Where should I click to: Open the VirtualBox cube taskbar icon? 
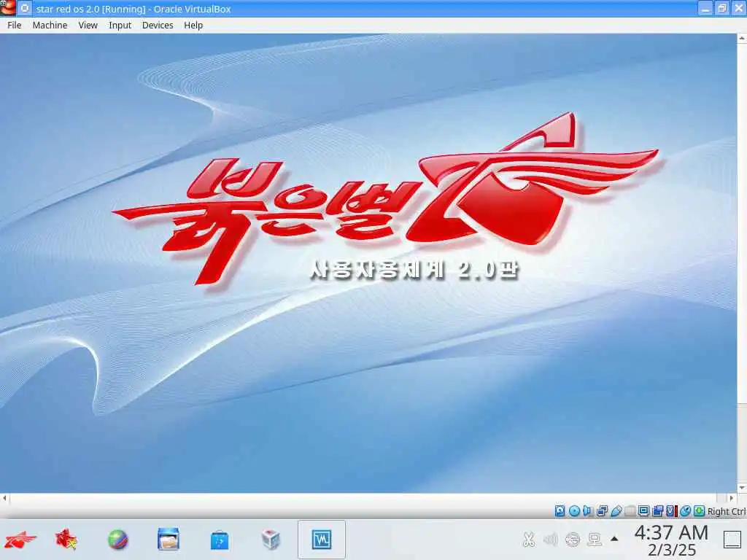pos(271,540)
